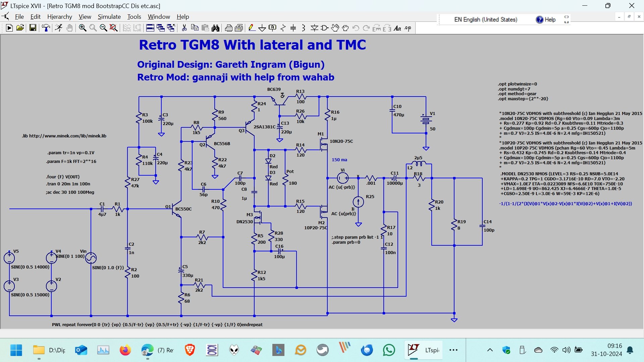Run the simulation with the running-man icon

pyautogui.click(x=59, y=28)
